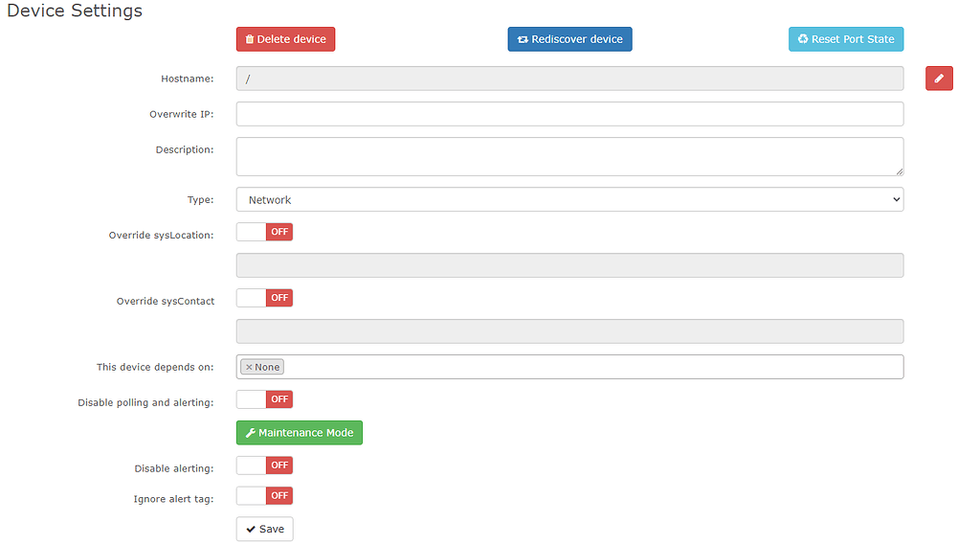980x545 pixels.
Task: Open Maintenance Mode with the wrench button
Action: pyautogui.click(x=300, y=433)
